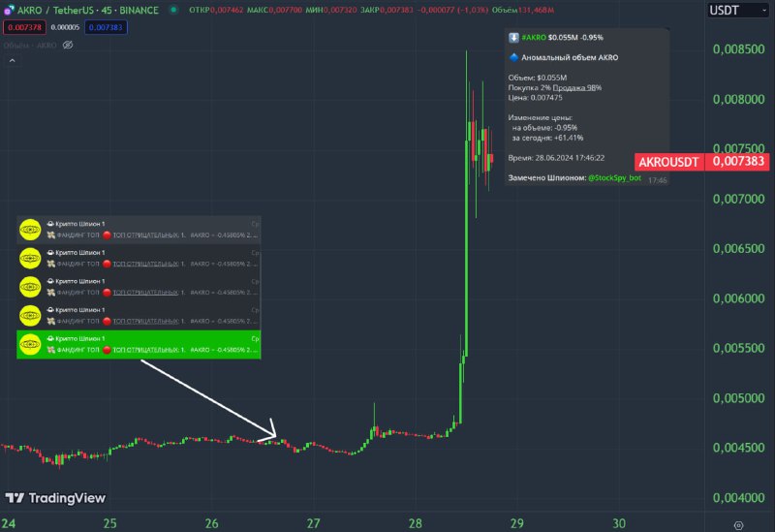The width and height of the screenshot is (775, 532).
Task: Open the USDT currency dropdown
Action: (738, 10)
